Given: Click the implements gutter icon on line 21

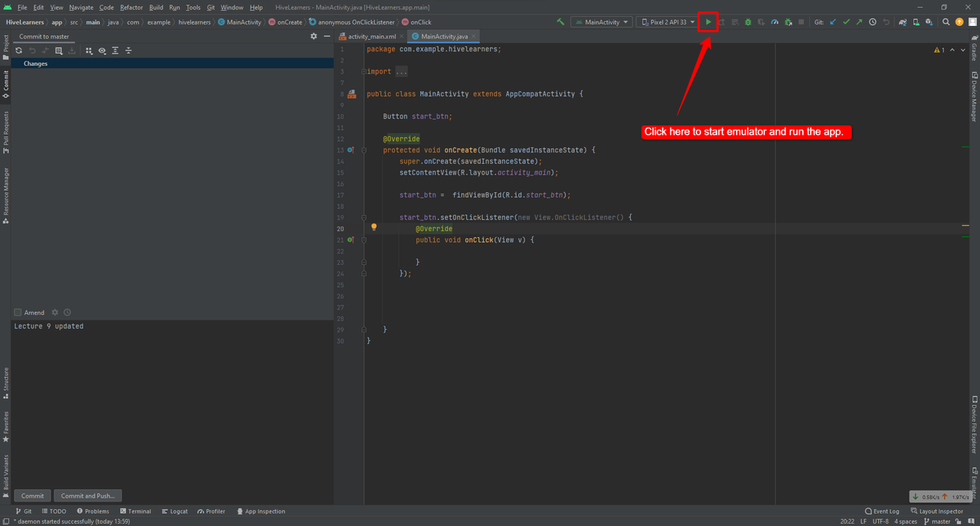Looking at the screenshot, I should click(351, 240).
